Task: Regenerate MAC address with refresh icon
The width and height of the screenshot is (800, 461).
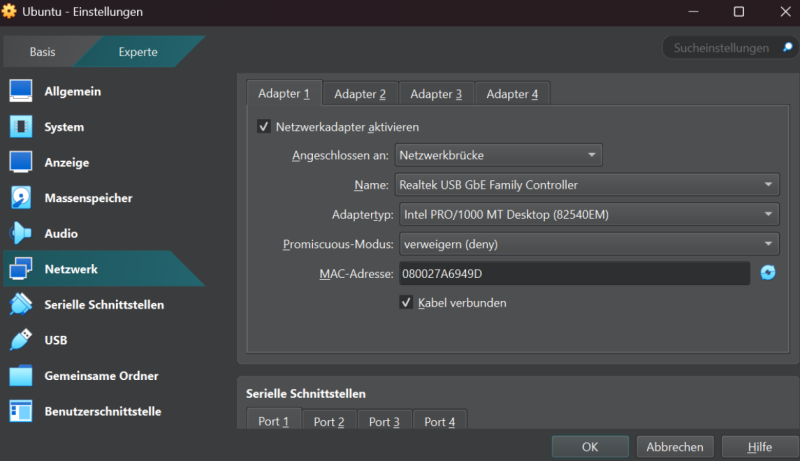Action: (x=768, y=273)
